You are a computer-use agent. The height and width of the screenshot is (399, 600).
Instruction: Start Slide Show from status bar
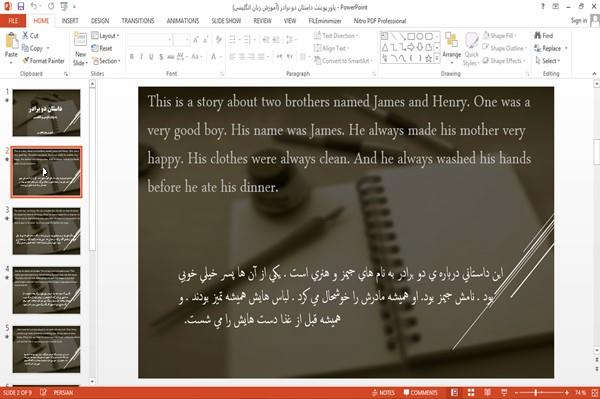pos(504,393)
